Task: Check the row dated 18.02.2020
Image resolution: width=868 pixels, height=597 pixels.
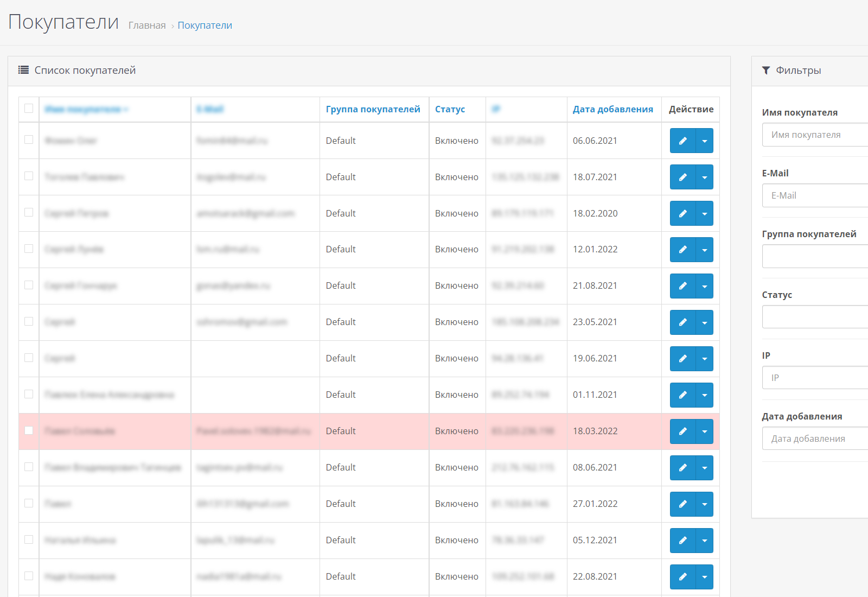Action: (x=29, y=212)
